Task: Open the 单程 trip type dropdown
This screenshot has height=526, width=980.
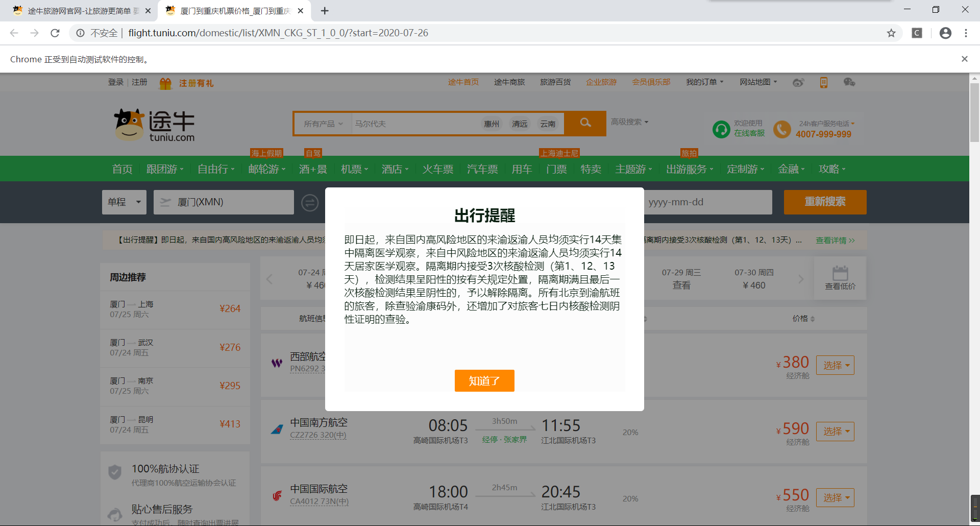Action: pyautogui.click(x=124, y=202)
